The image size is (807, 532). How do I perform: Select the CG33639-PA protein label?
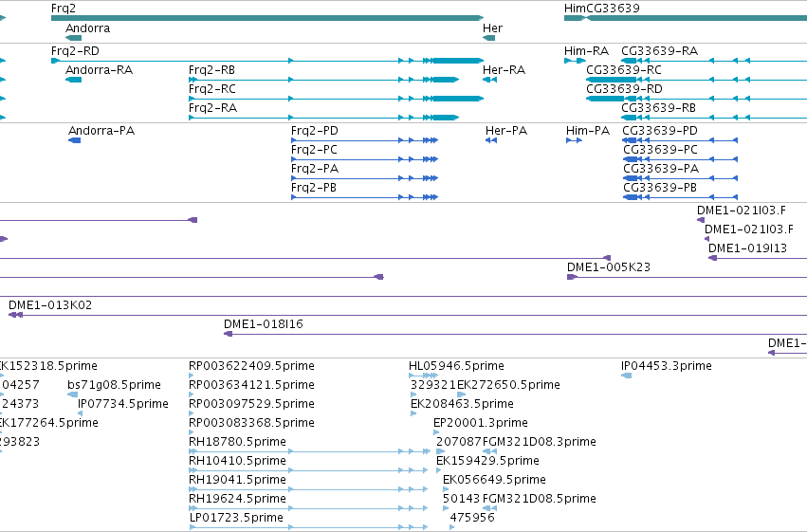(661, 169)
